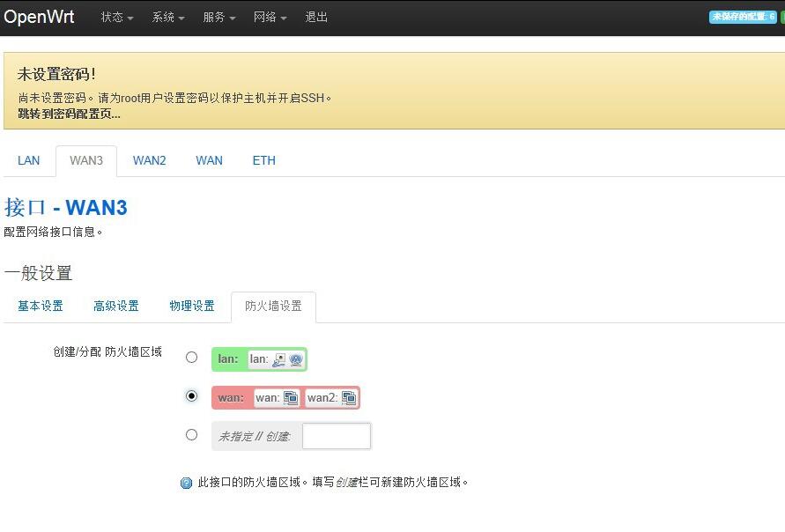Expand the 系统 dropdown menu
This screenshot has height=532, width=785.
click(x=168, y=18)
